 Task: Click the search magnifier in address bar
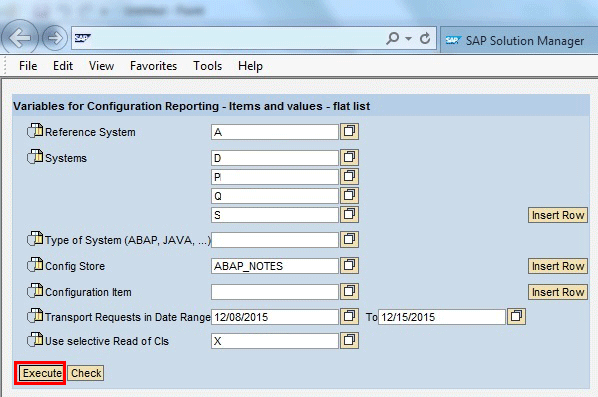[x=392, y=38]
